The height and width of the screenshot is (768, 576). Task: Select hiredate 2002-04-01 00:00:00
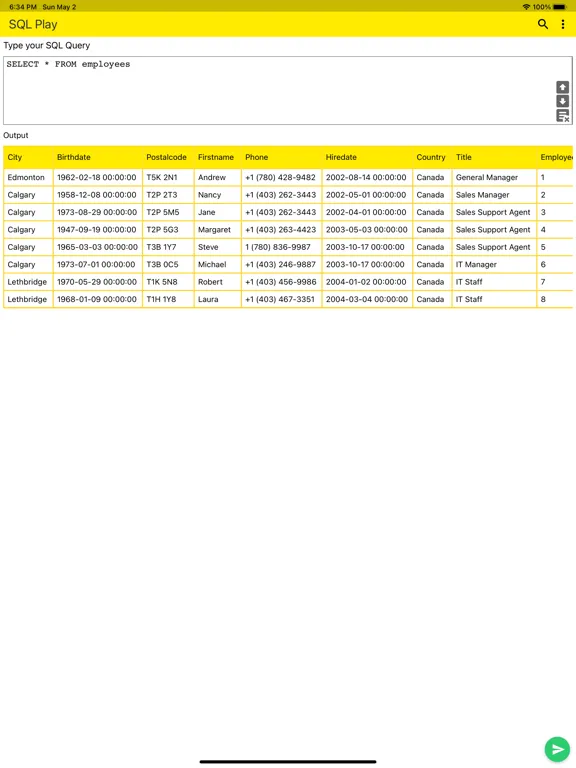[x=367, y=212]
